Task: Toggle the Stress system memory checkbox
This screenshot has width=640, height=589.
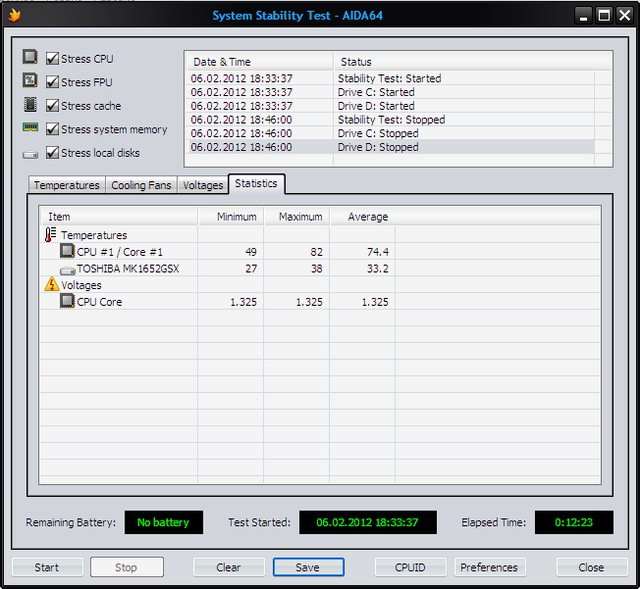Action: [52, 129]
